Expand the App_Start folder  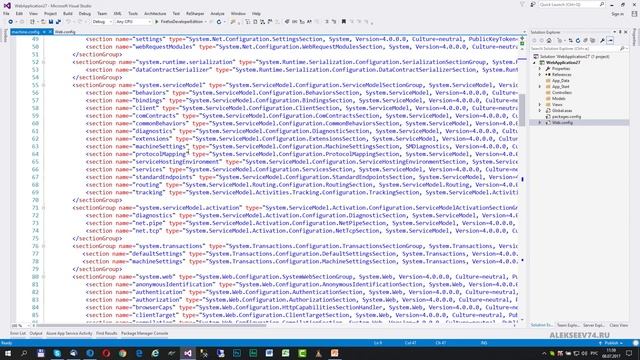tap(540, 87)
